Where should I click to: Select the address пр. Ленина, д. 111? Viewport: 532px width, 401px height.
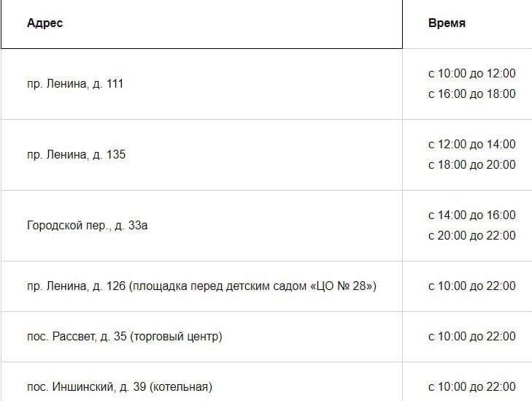tap(75, 84)
